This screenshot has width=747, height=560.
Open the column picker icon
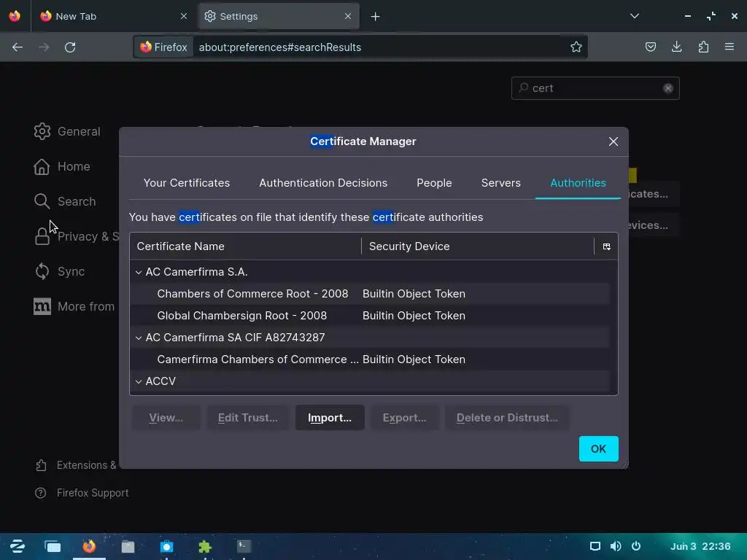pyautogui.click(x=606, y=246)
